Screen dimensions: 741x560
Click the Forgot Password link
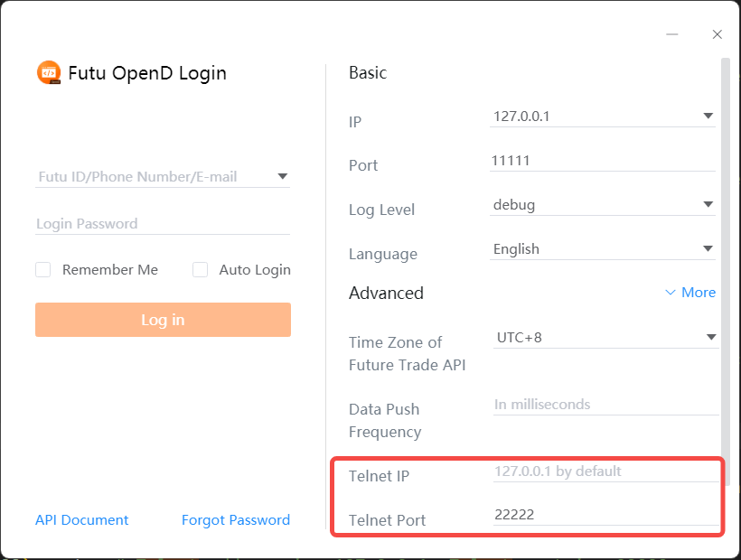(236, 520)
